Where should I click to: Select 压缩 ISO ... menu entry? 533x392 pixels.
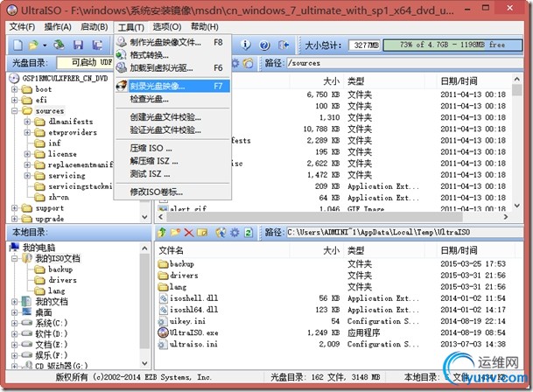point(172,148)
